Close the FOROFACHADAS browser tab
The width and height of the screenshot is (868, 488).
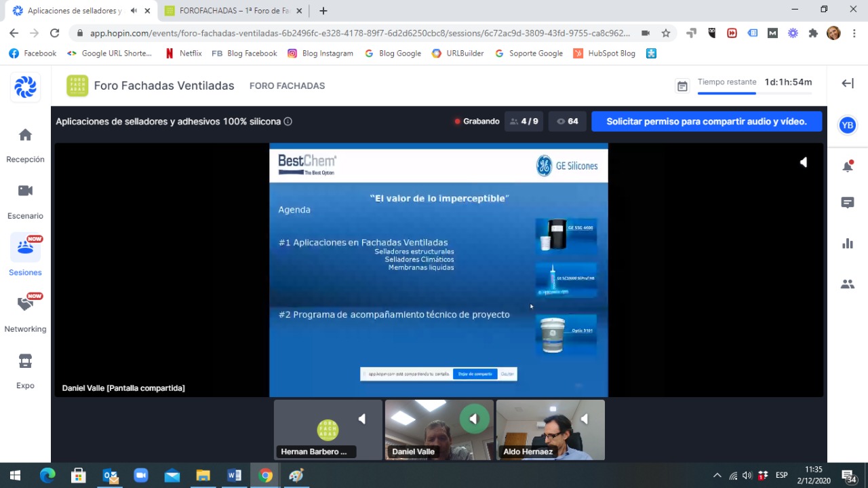click(x=299, y=11)
